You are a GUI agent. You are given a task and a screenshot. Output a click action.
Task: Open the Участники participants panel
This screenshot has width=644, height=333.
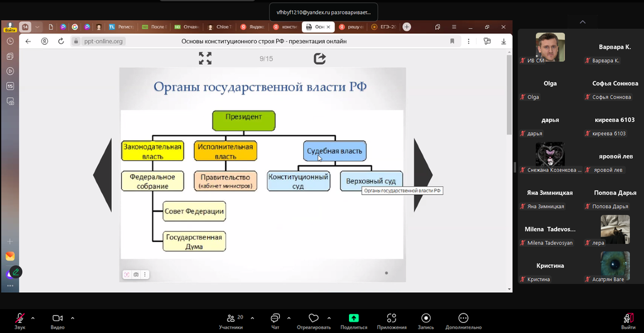(x=231, y=319)
